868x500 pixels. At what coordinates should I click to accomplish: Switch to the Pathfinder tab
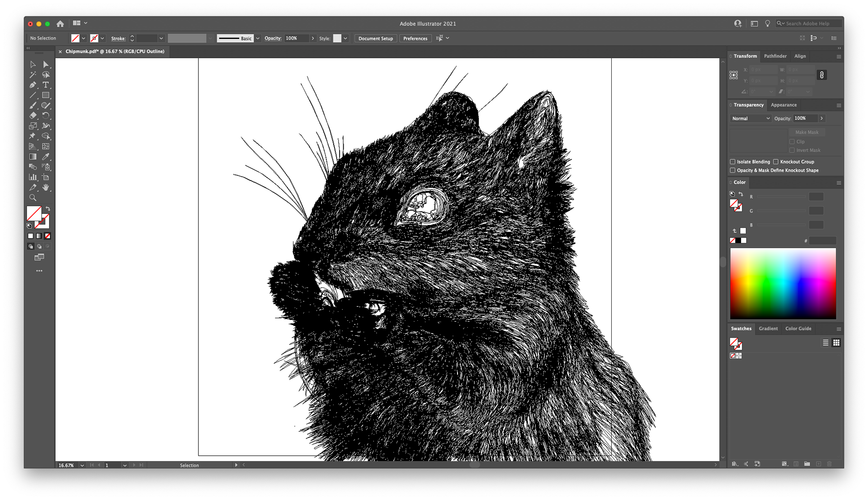click(775, 56)
